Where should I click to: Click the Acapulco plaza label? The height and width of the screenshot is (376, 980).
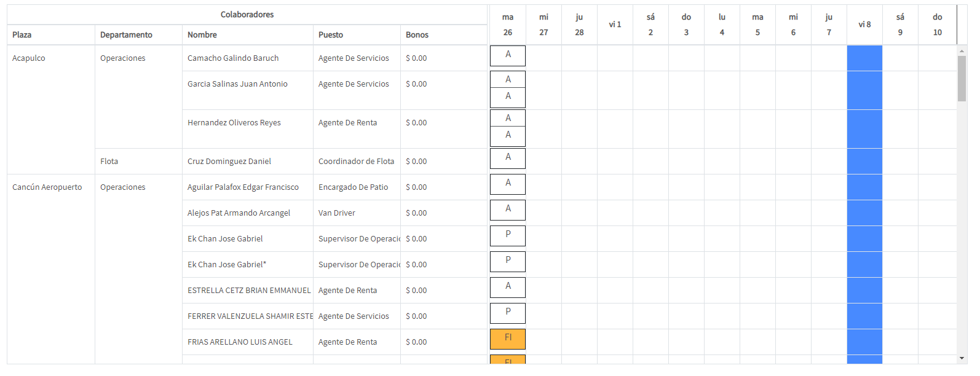pos(28,58)
